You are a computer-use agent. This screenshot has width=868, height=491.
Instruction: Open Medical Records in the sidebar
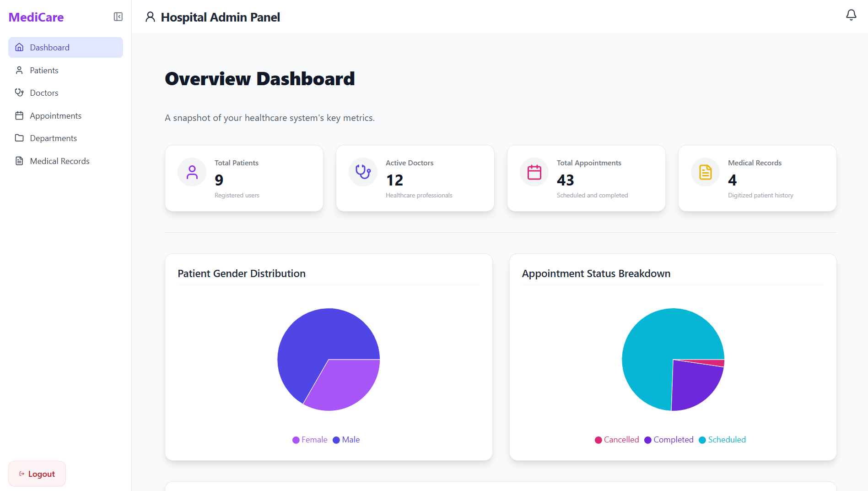click(59, 161)
